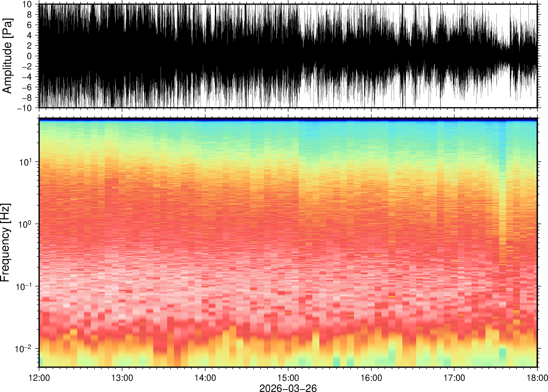Click the 10 amplitude tick label
The image size is (548, 392).
click(x=27, y=4)
